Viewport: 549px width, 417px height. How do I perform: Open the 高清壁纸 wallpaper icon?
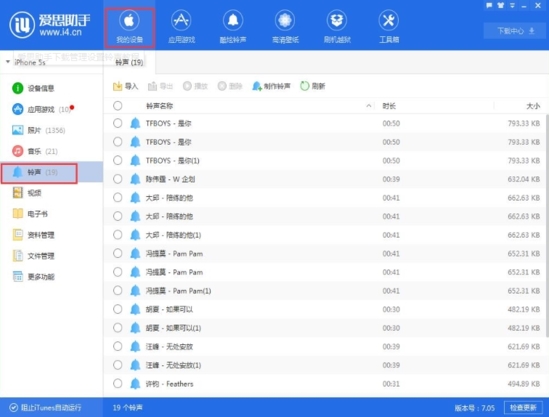pos(285,20)
